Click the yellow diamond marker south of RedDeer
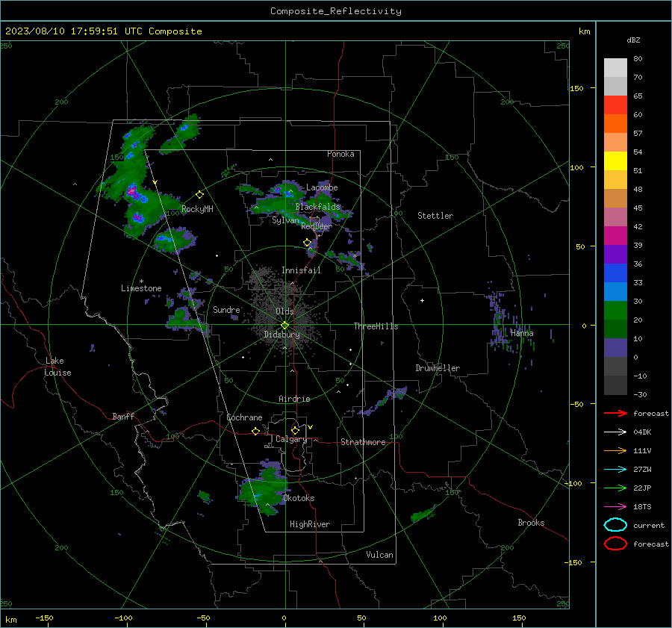This screenshot has width=672, height=628. coord(308,243)
